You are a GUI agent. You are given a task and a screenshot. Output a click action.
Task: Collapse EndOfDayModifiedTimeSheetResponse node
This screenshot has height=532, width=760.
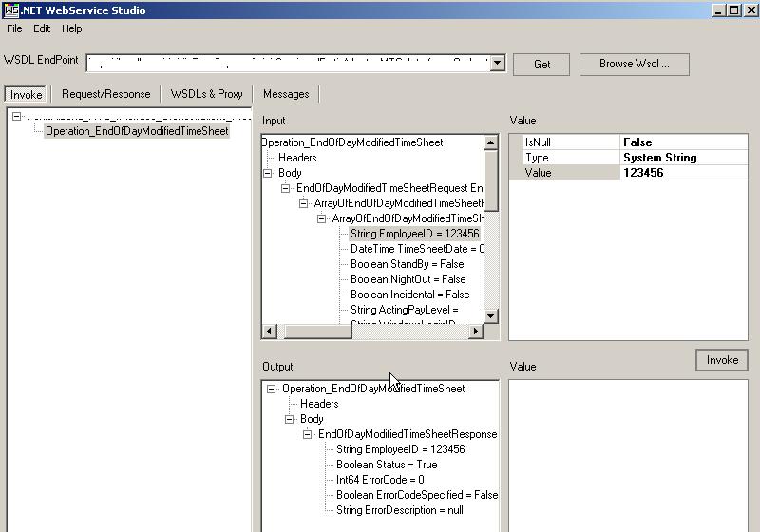coord(307,434)
